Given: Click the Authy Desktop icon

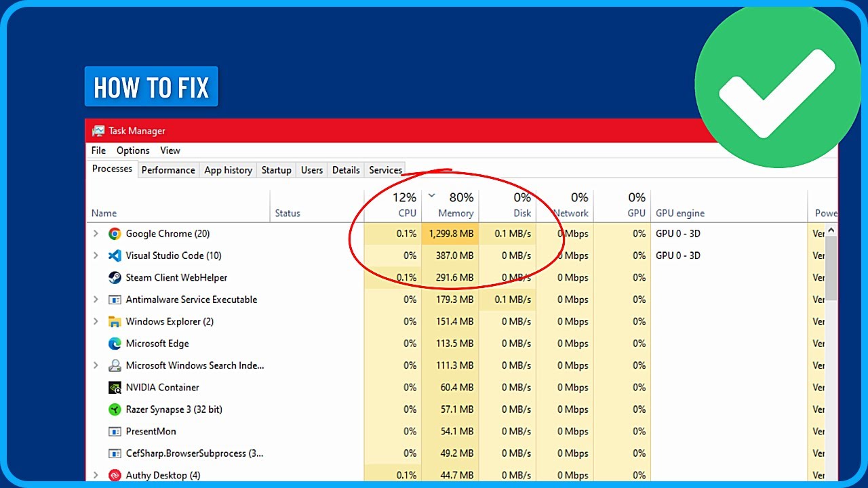Looking at the screenshot, I should [115, 475].
